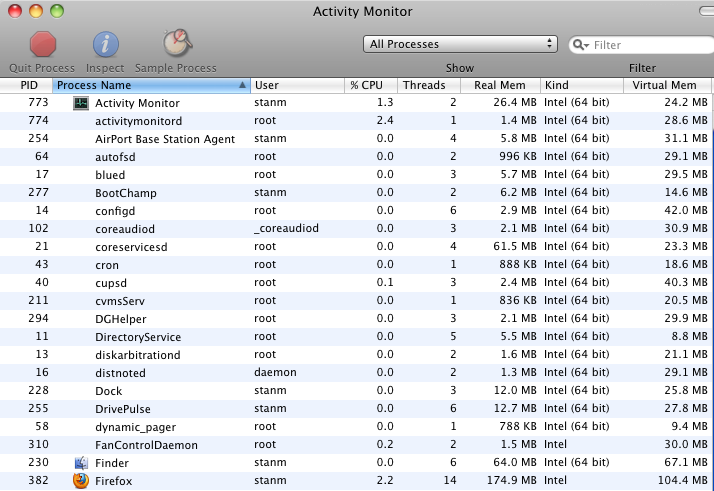The image size is (714, 491).
Task: Select the AirPort Base Station Agent row
Action: (x=355, y=139)
